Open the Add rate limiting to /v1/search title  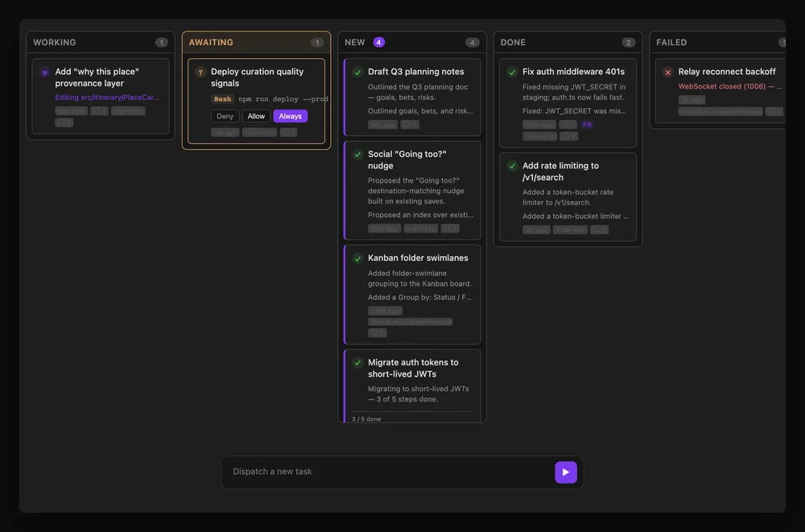tap(560, 171)
